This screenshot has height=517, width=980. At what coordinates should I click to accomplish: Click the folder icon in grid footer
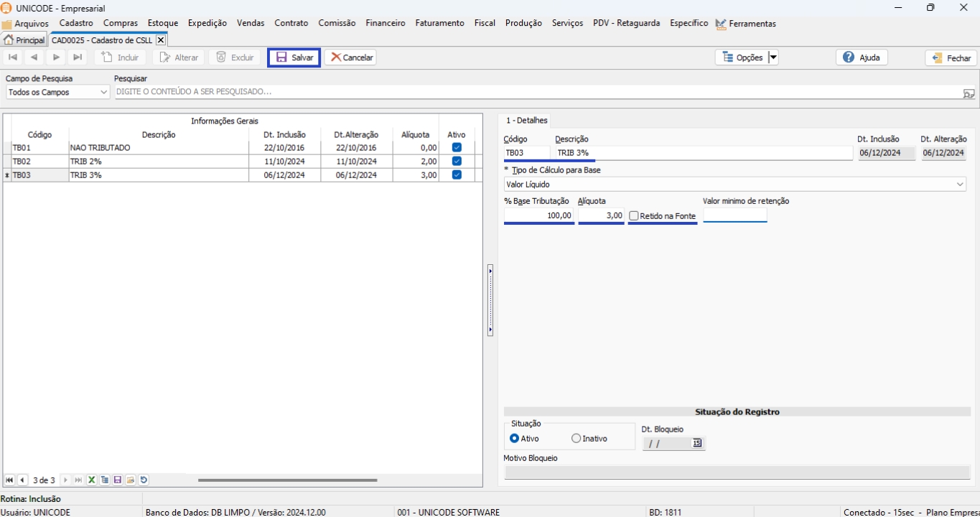(x=131, y=480)
